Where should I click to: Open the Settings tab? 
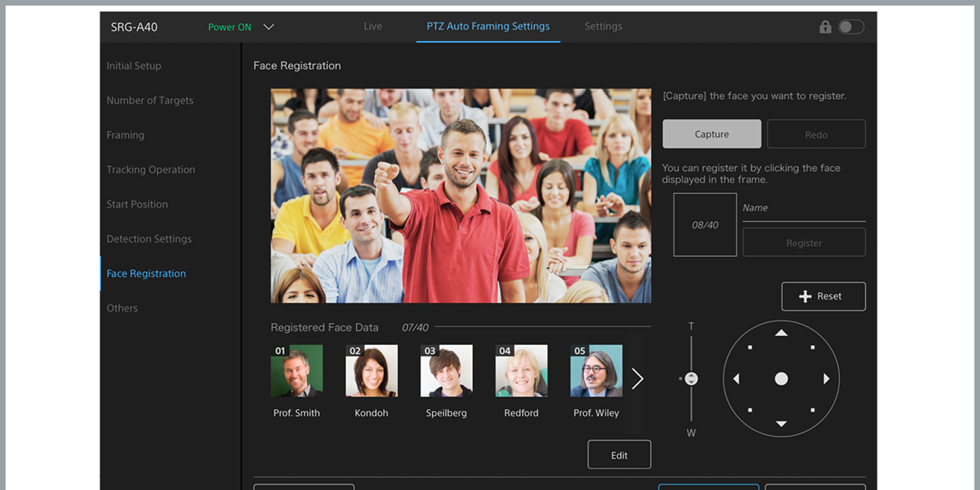point(603,26)
